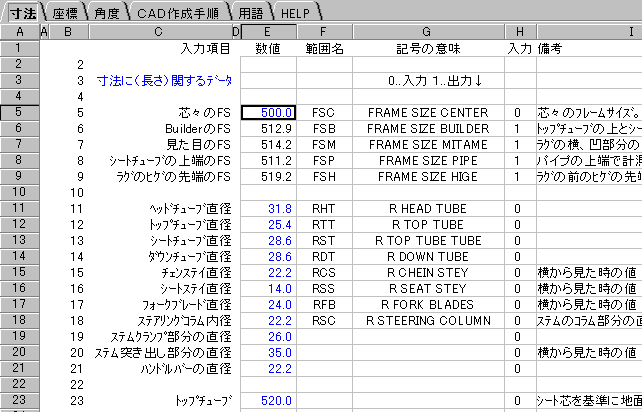
Task: Select the head tube diameter cell 31.8
Action: click(268, 208)
